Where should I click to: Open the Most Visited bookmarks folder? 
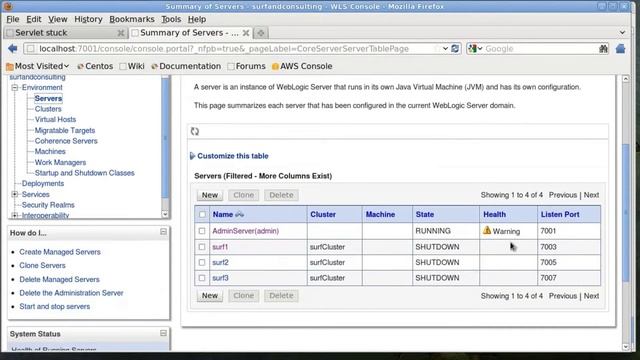38,66
